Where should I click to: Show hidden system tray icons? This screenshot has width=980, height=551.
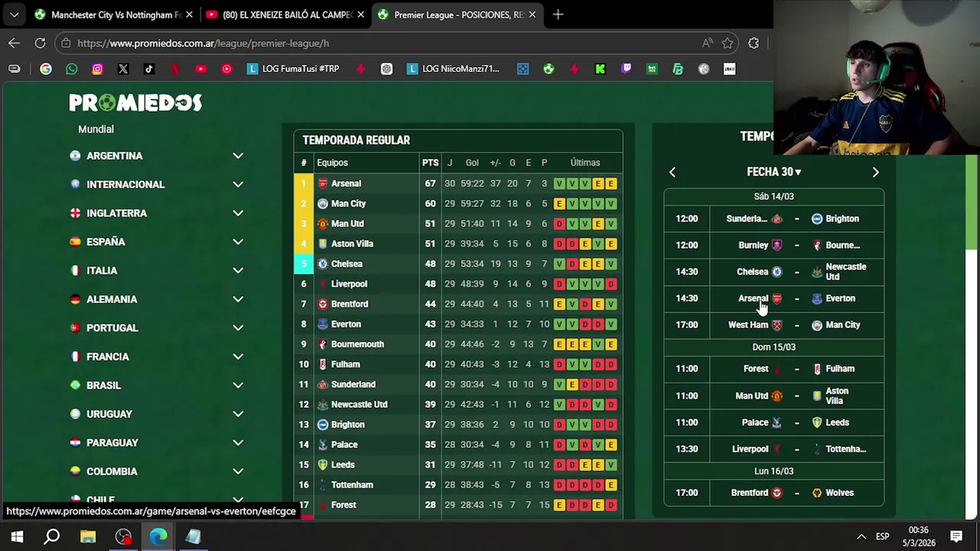pyautogui.click(x=861, y=536)
